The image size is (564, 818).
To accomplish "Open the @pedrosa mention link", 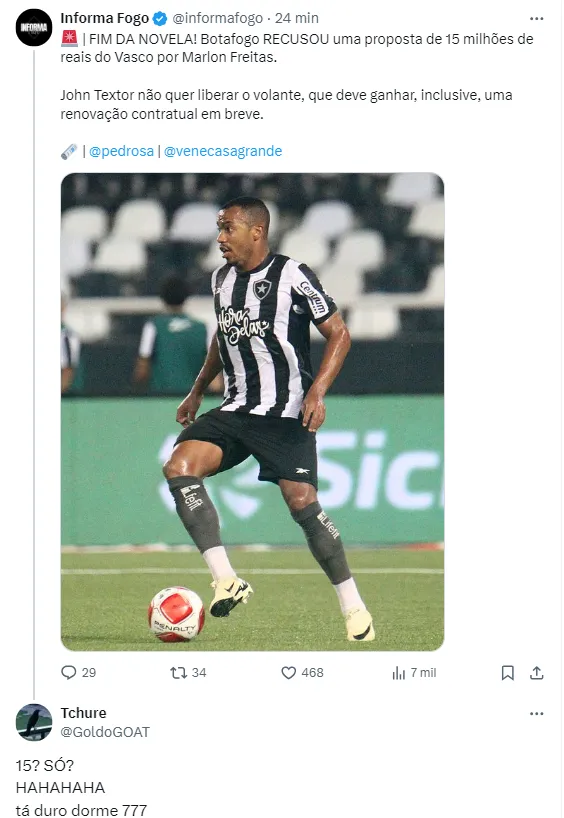I will point(121,151).
